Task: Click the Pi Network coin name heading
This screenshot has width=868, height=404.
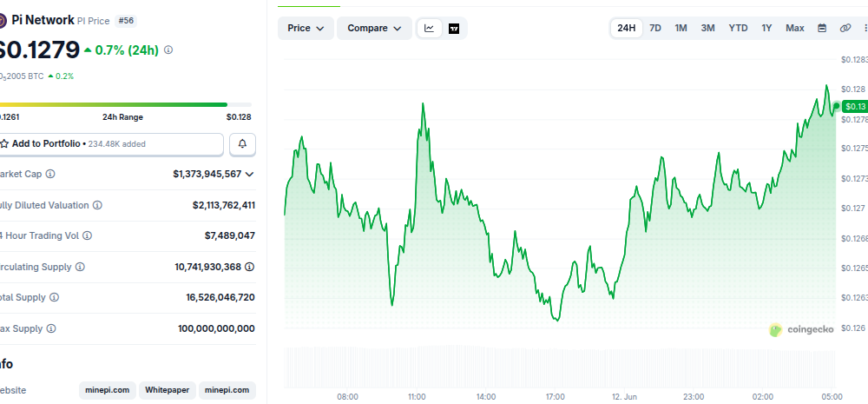Action: tap(43, 21)
